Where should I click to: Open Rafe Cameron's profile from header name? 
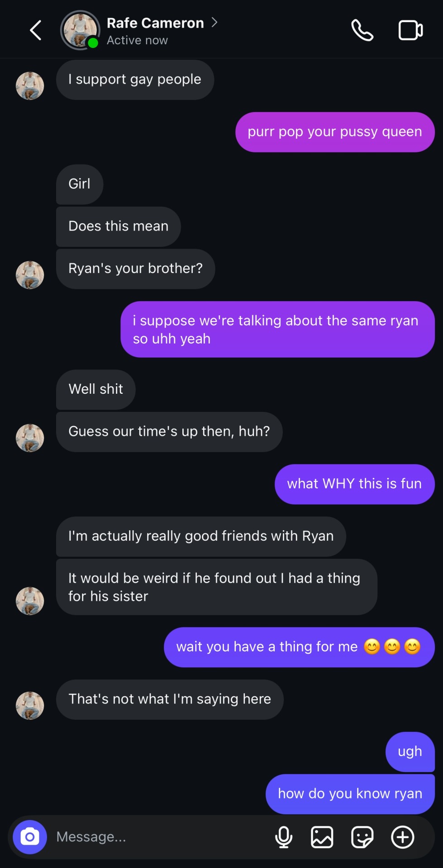(155, 23)
